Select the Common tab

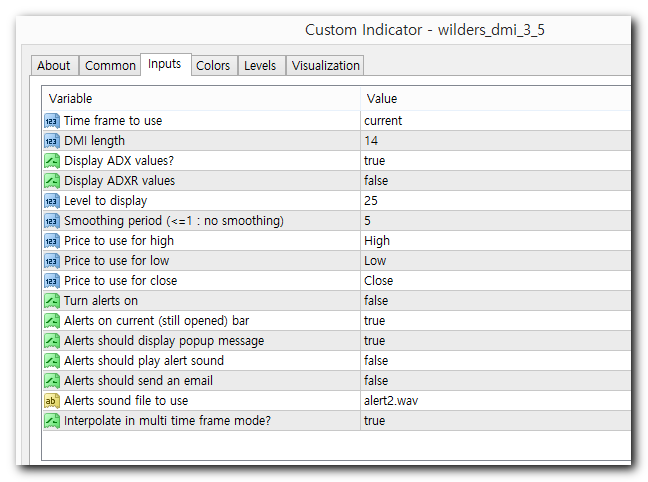[x=110, y=66]
